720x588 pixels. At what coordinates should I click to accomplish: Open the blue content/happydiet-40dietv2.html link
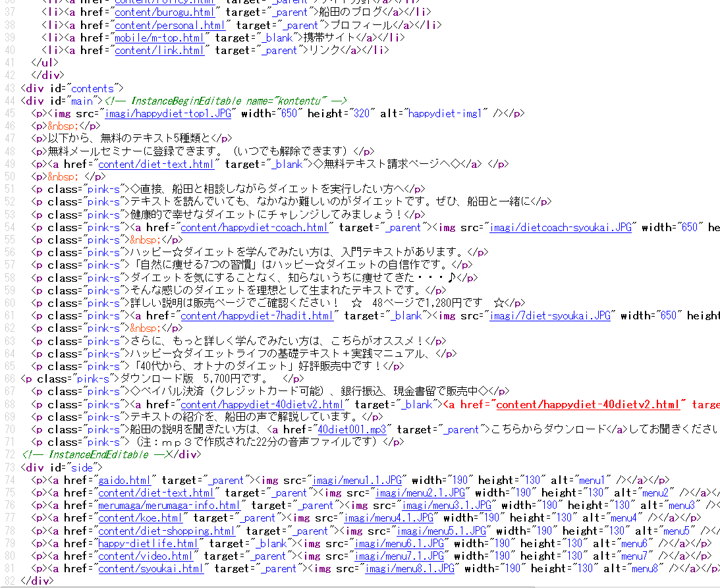pos(262,404)
